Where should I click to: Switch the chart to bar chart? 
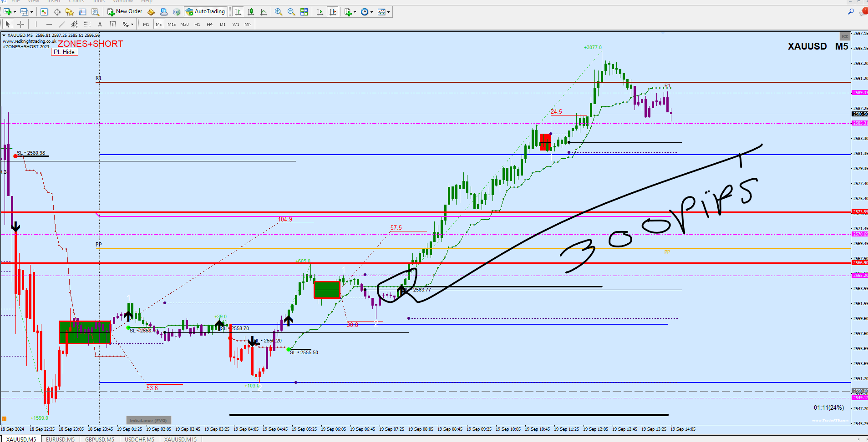(x=238, y=12)
